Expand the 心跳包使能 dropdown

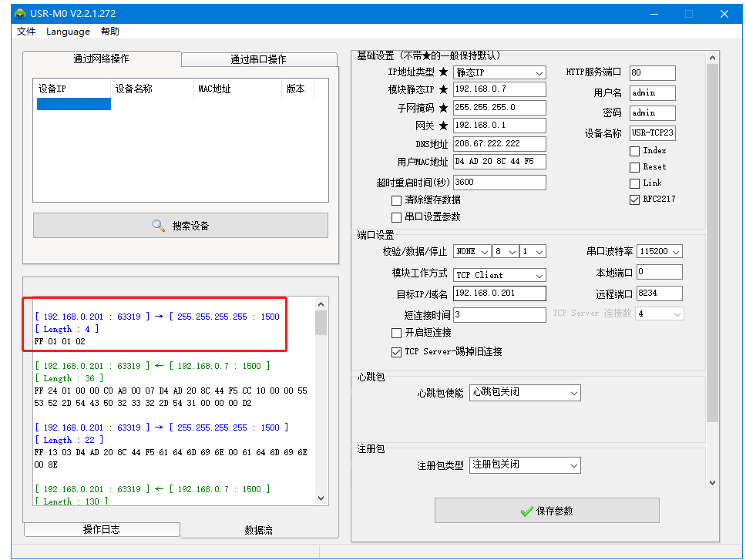(x=524, y=393)
